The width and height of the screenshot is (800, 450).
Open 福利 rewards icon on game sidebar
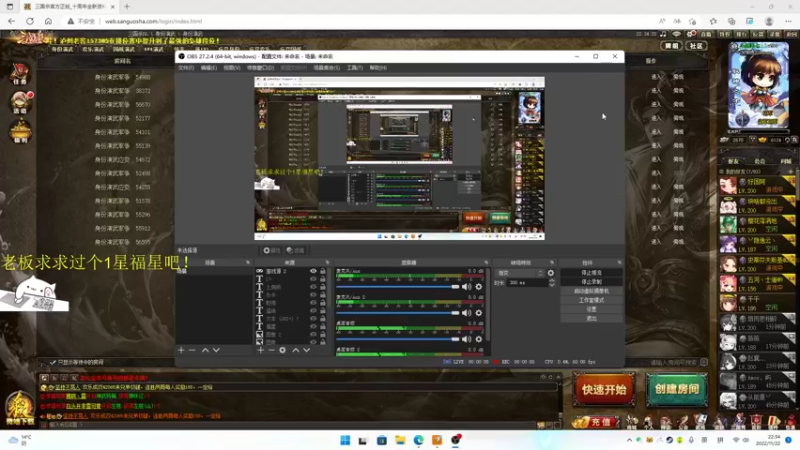coord(20,132)
